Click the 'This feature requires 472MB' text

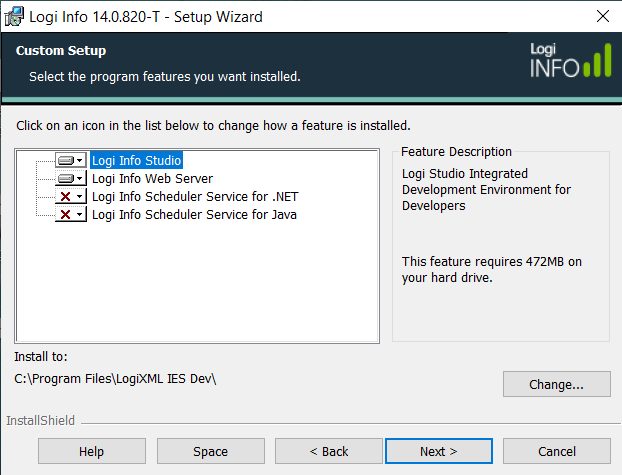click(x=491, y=269)
